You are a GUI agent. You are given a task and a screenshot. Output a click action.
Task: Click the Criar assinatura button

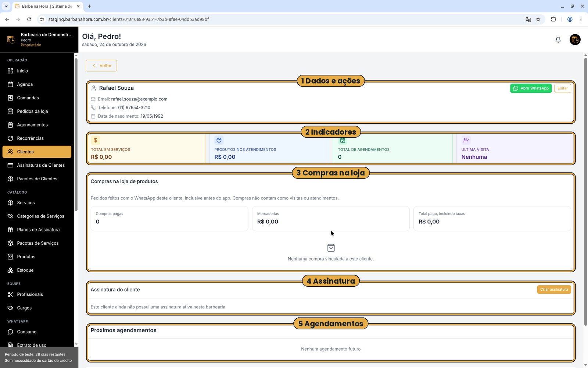(x=554, y=290)
